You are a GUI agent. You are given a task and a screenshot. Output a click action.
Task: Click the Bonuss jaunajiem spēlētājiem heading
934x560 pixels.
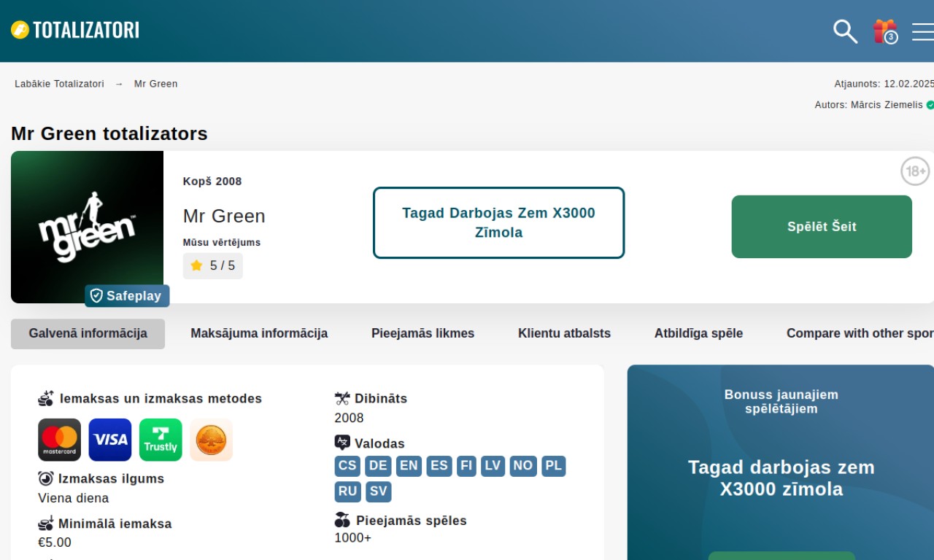[x=781, y=402]
